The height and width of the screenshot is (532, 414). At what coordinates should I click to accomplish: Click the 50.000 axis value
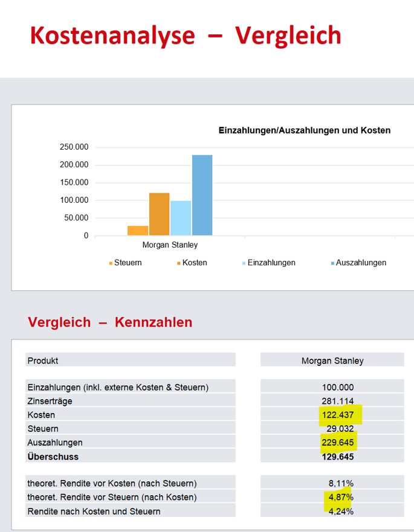click(76, 218)
